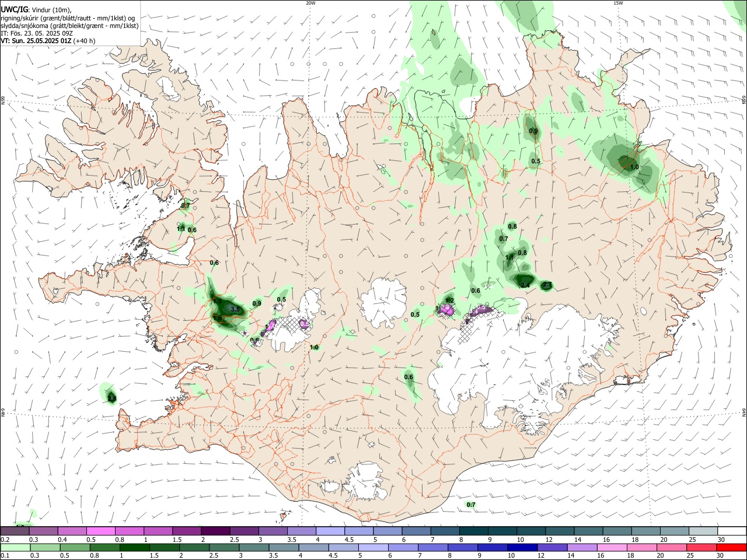The image size is (747, 560).
Task: Click the 'VT: Sun. 25.05.2025 01Z (+40 h)' line
Action: (48, 41)
